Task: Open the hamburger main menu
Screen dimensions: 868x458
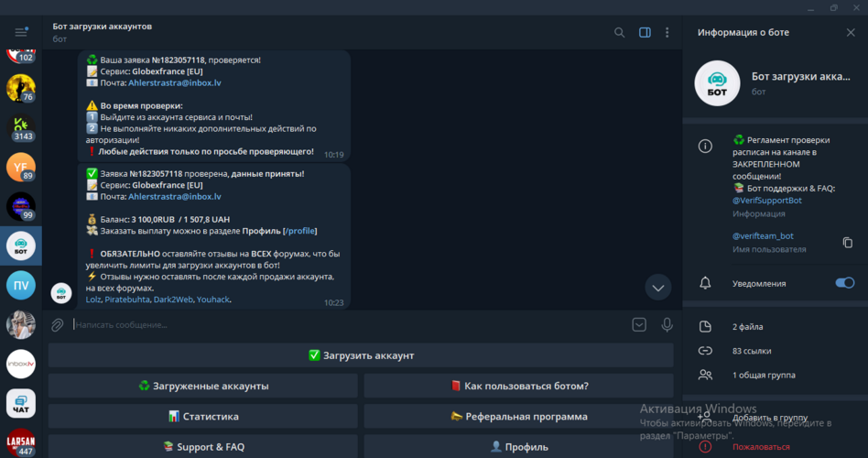Action: pyautogui.click(x=21, y=32)
